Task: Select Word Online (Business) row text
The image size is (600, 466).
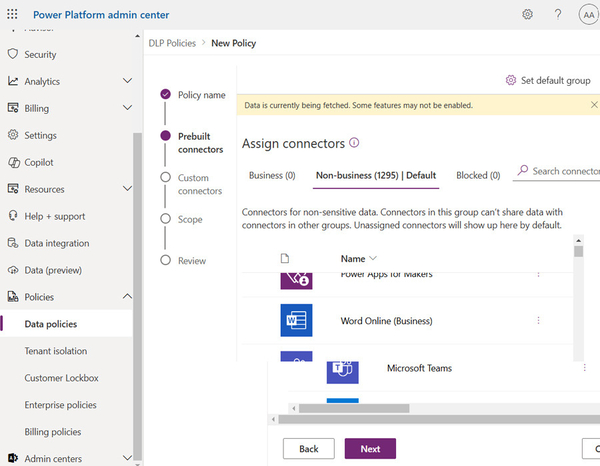Action: [x=386, y=321]
